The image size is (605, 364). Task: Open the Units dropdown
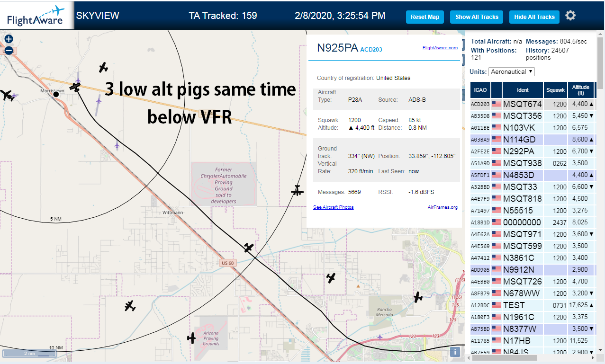click(511, 71)
